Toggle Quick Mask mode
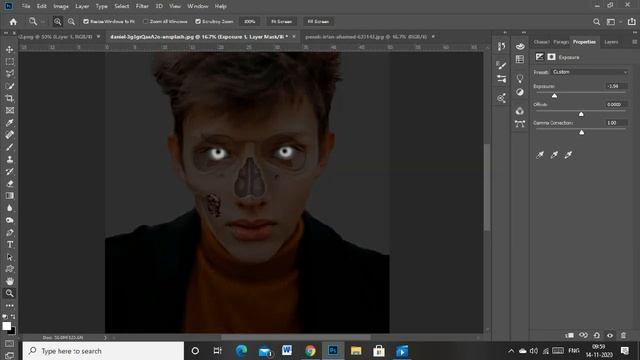640x360 pixels. 9,344
